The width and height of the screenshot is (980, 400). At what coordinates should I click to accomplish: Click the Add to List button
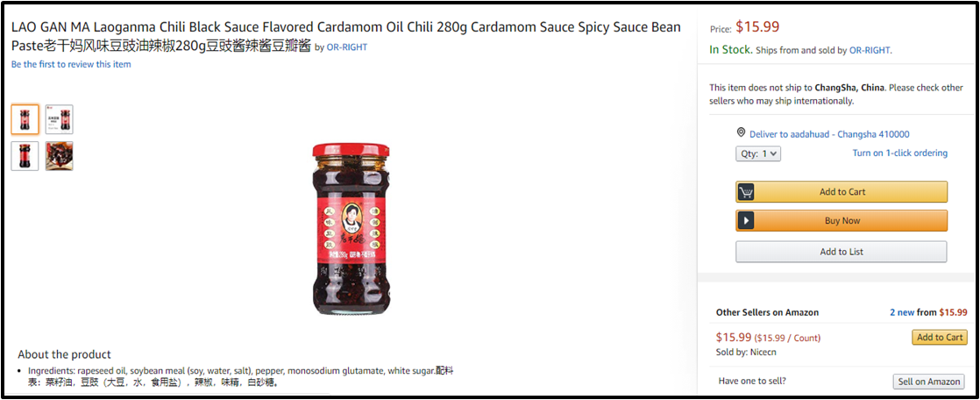tap(842, 251)
